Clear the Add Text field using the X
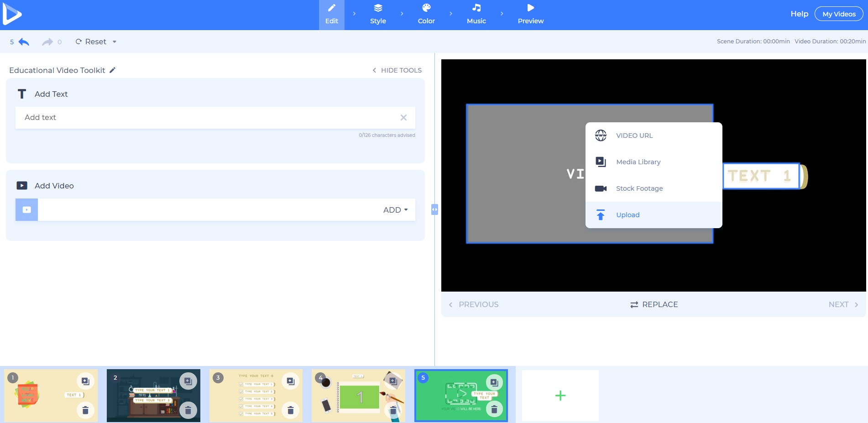 click(x=403, y=117)
